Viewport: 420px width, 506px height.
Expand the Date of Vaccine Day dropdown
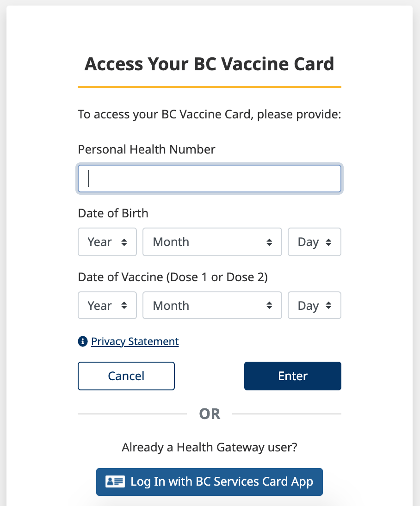[315, 305]
